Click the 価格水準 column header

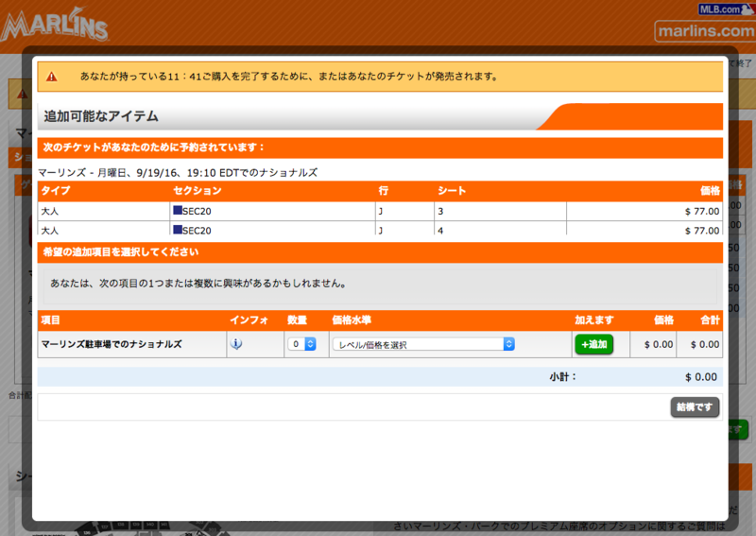pyautogui.click(x=352, y=320)
